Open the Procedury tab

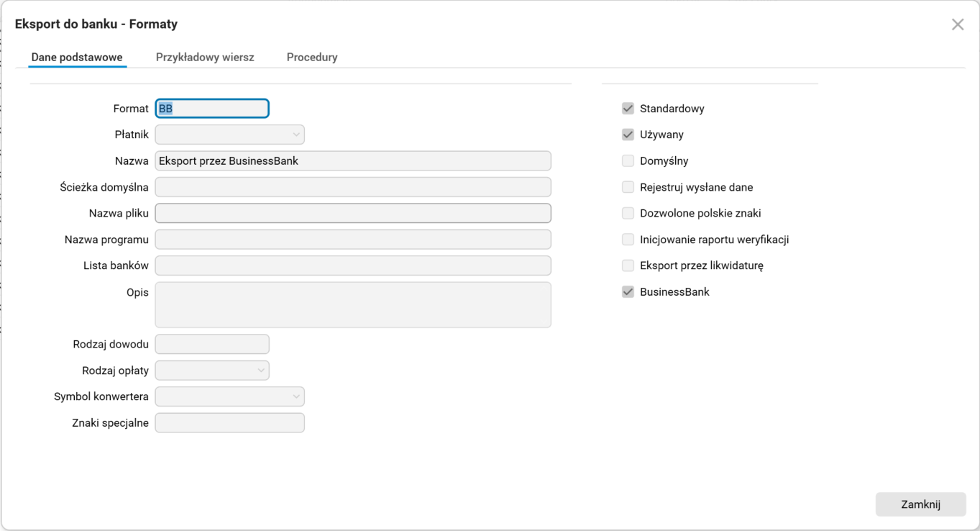tap(312, 57)
